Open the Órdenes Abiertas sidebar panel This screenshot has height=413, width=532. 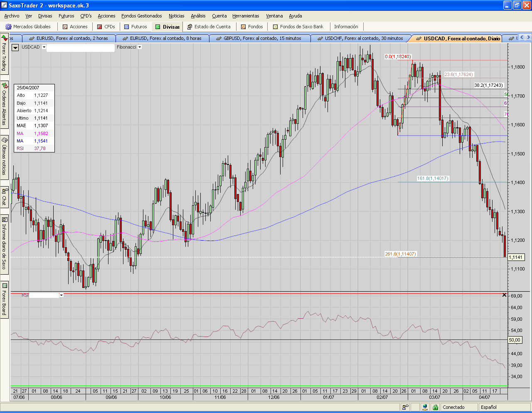4,104
